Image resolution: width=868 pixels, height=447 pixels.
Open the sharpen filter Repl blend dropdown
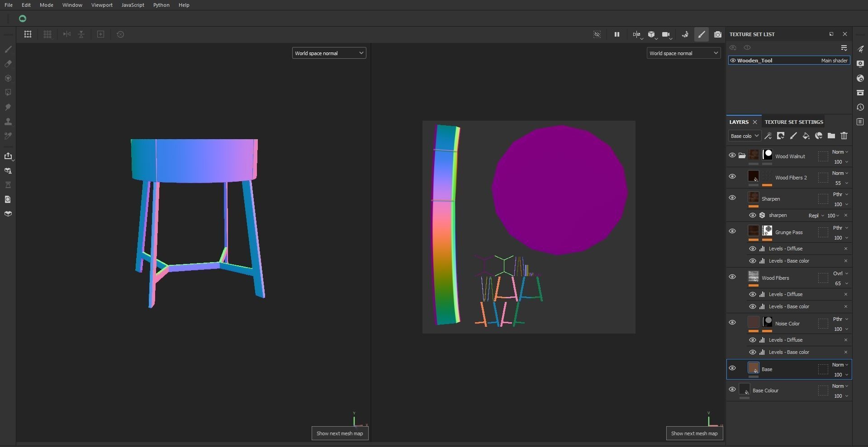point(816,216)
